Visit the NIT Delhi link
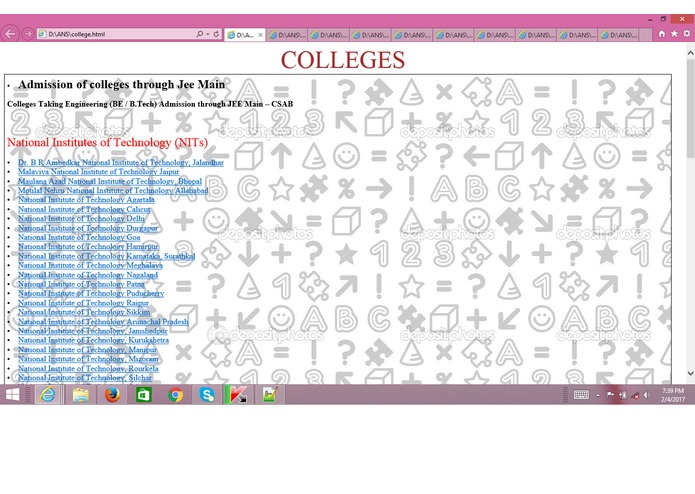695x494 pixels. pos(81,218)
